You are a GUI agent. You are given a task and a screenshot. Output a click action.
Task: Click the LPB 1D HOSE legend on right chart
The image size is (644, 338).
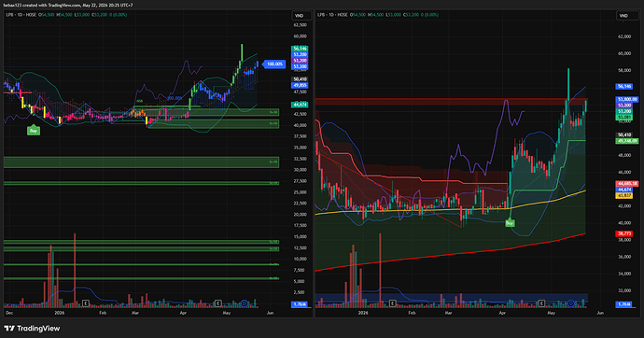[x=332, y=15]
